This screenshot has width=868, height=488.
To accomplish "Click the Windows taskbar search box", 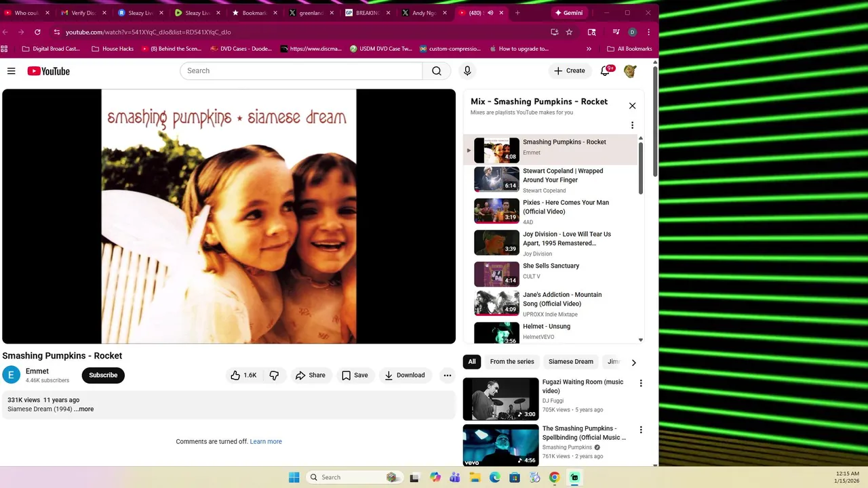I will pyautogui.click(x=353, y=477).
